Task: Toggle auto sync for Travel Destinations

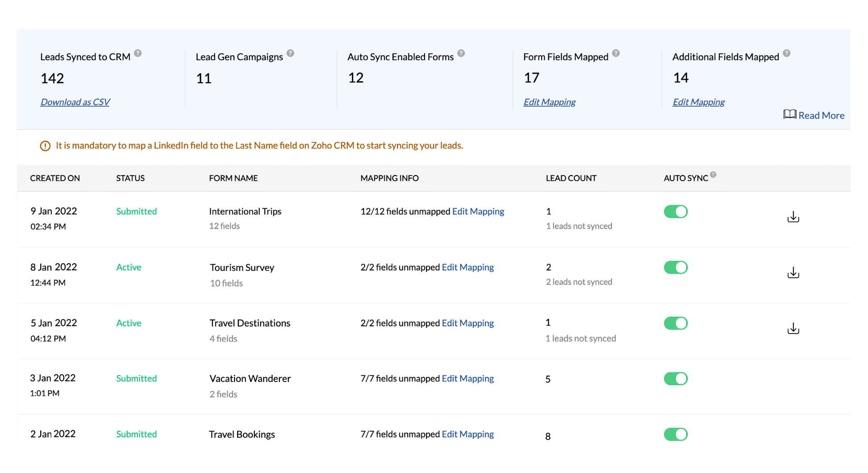Action: 676,323
